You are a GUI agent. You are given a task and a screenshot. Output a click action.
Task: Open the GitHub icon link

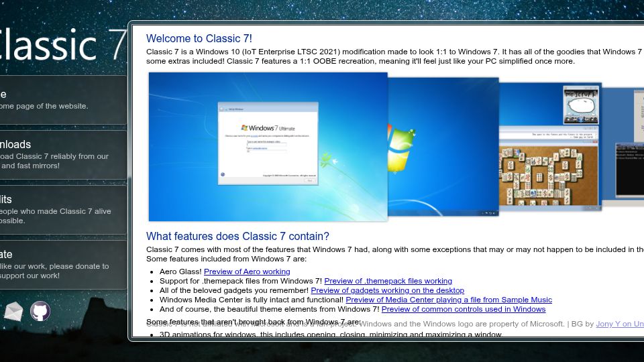point(40,311)
